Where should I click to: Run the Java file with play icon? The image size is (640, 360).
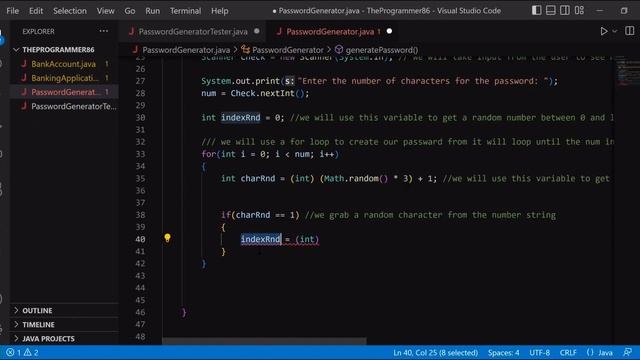point(604,31)
